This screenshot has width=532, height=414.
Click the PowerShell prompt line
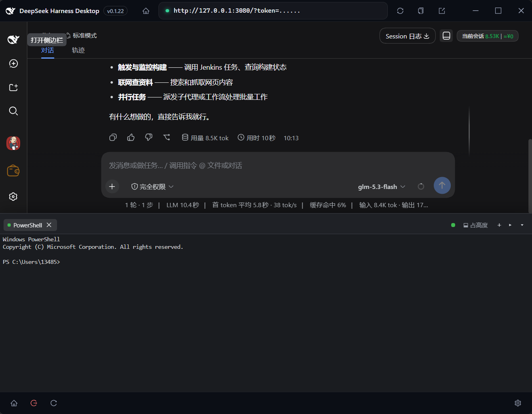click(32, 262)
